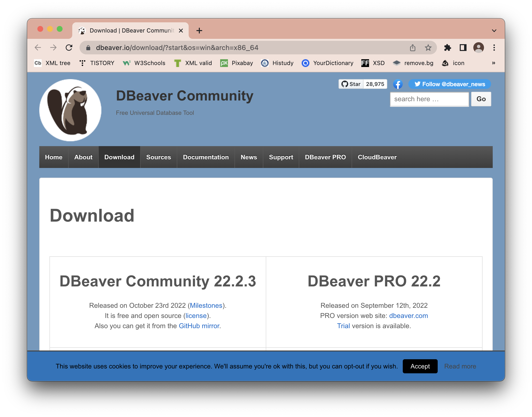Click the DBeaver PRO 22.2 heading

[x=374, y=281]
